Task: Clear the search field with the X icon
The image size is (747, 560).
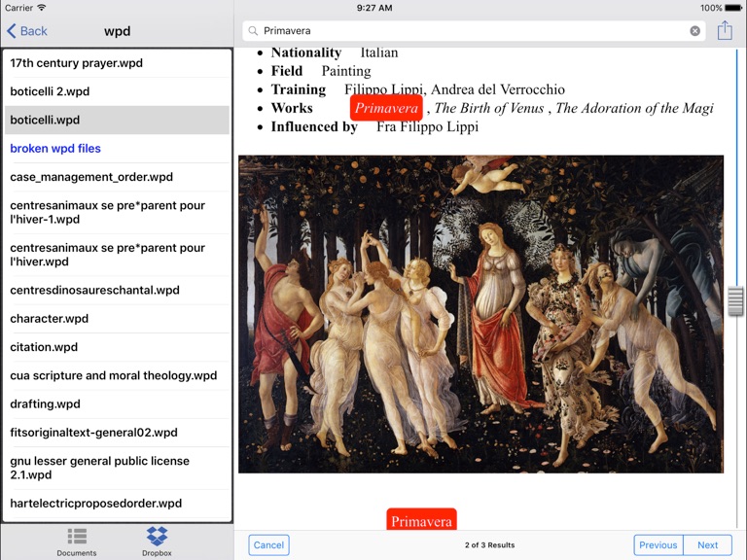Action: (695, 31)
